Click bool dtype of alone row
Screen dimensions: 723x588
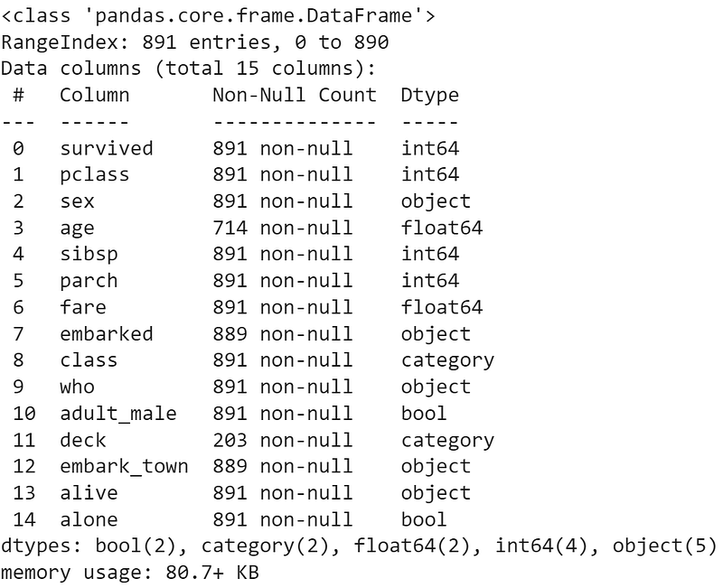[424, 519]
